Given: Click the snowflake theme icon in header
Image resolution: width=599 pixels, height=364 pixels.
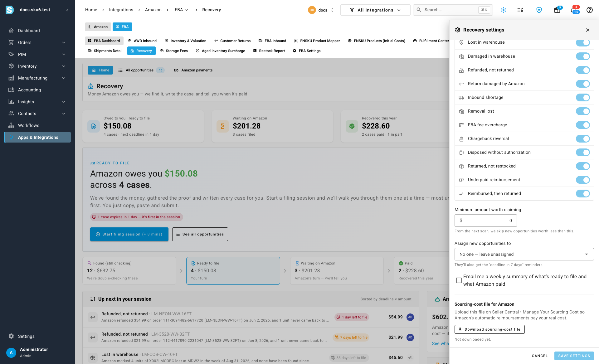Looking at the screenshot, I should [503, 10].
